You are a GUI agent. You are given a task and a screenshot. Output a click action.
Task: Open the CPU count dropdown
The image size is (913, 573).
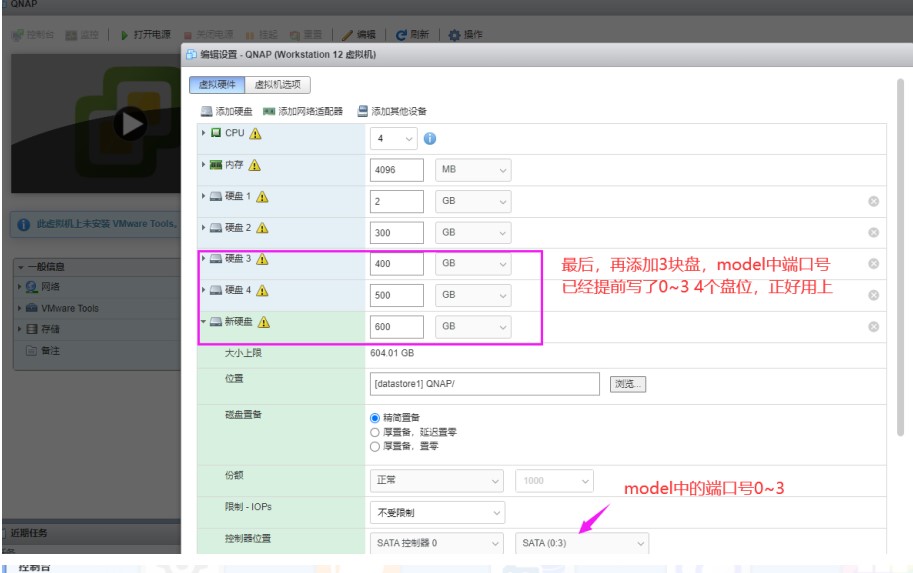394,139
